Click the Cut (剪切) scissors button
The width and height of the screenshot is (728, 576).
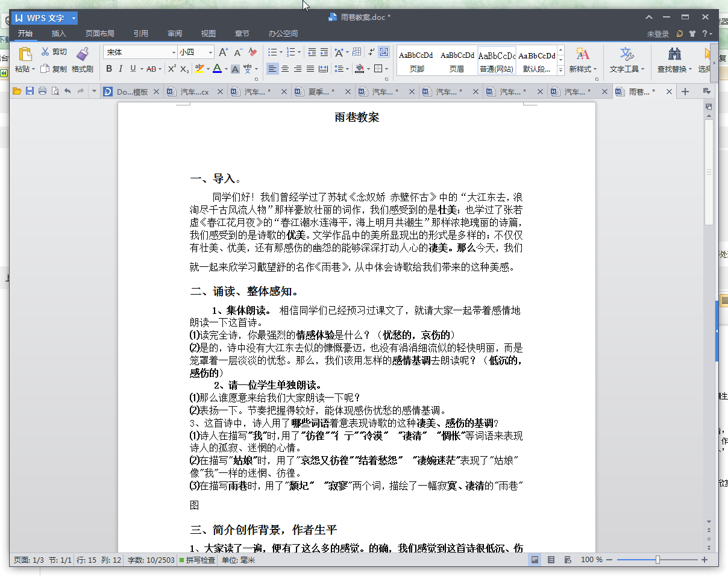54,52
